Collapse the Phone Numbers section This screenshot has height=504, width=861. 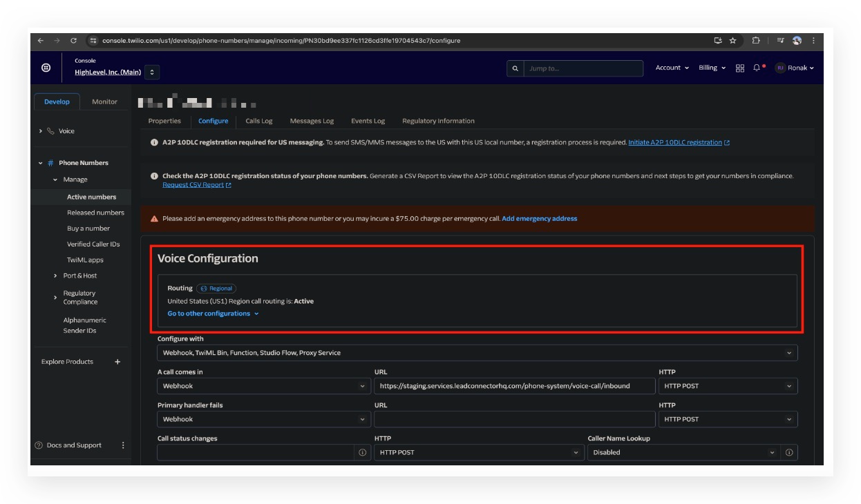[x=41, y=163]
